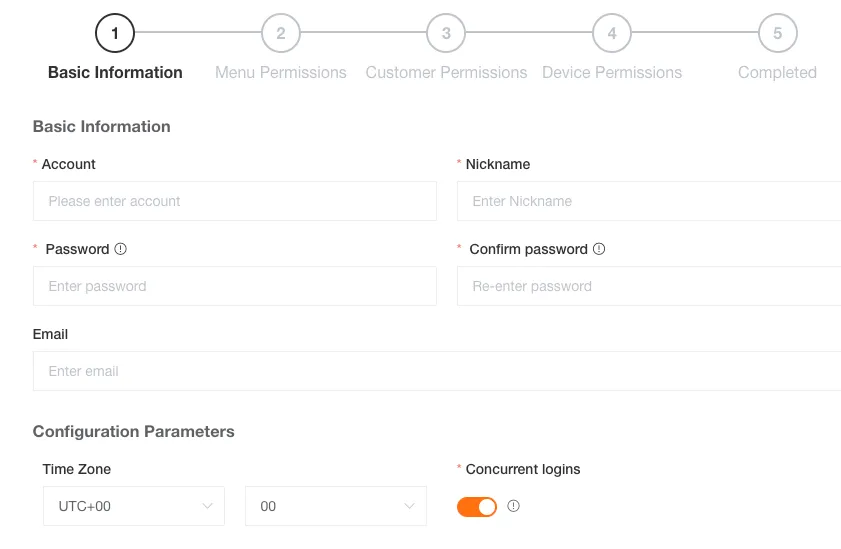Screen dimensions: 841x549
Task: Switch to Customer Permissions step
Action: 446,72
